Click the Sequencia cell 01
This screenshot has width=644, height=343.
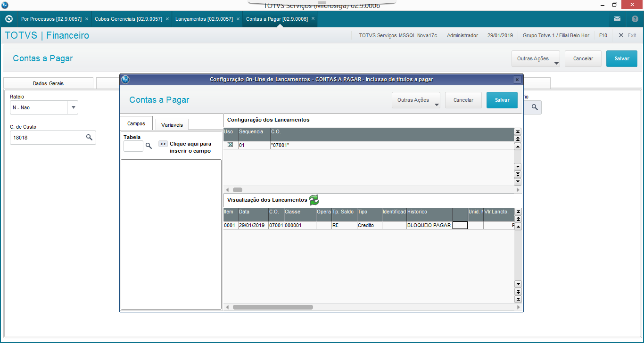(254, 145)
